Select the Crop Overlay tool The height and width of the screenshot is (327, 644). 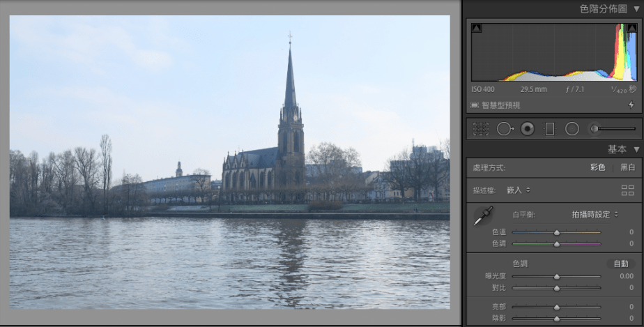[x=480, y=129]
